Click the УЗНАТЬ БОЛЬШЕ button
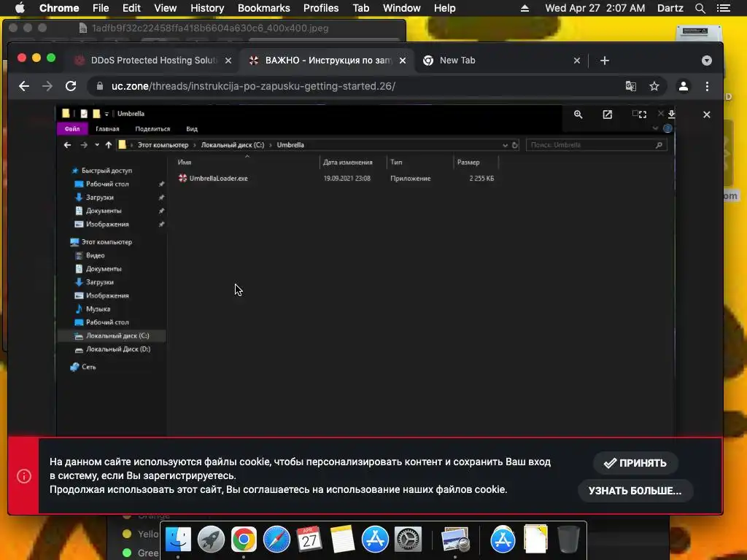747x560 pixels. [635, 491]
